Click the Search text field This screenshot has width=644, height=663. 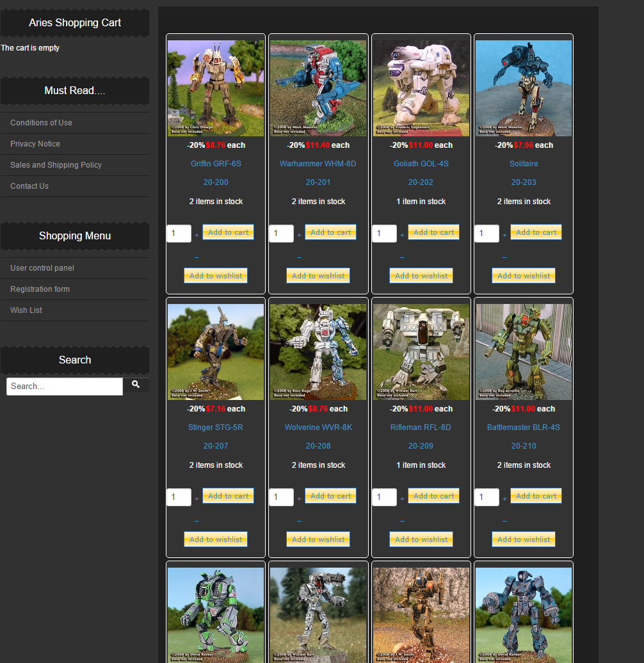tap(65, 387)
